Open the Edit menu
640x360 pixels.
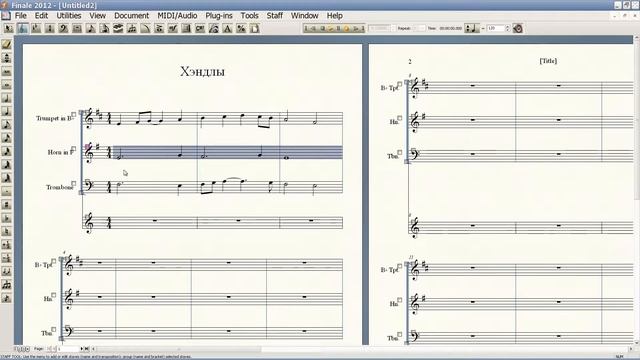(x=41, y=16)
